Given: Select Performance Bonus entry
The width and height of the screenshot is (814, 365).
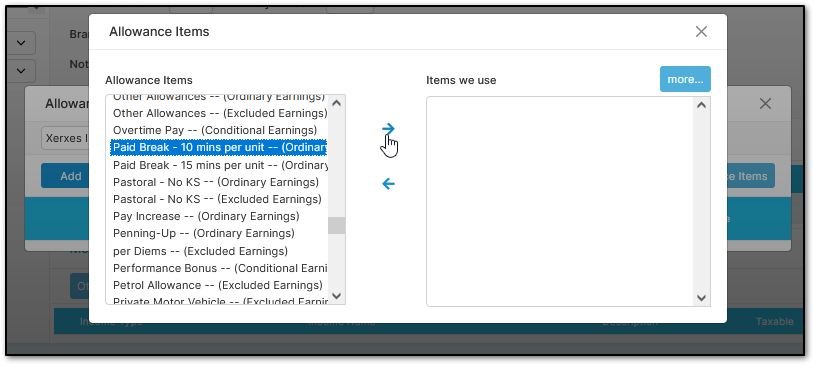Looking at the screenshot, I should (x=220, y=268).
